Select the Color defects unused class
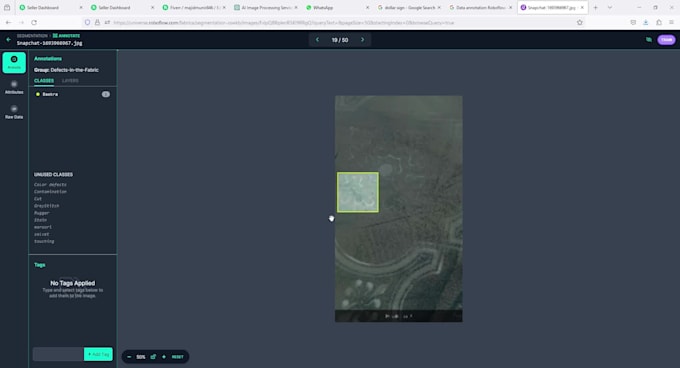This screenshot has width=680, height=368. (50, 185)
